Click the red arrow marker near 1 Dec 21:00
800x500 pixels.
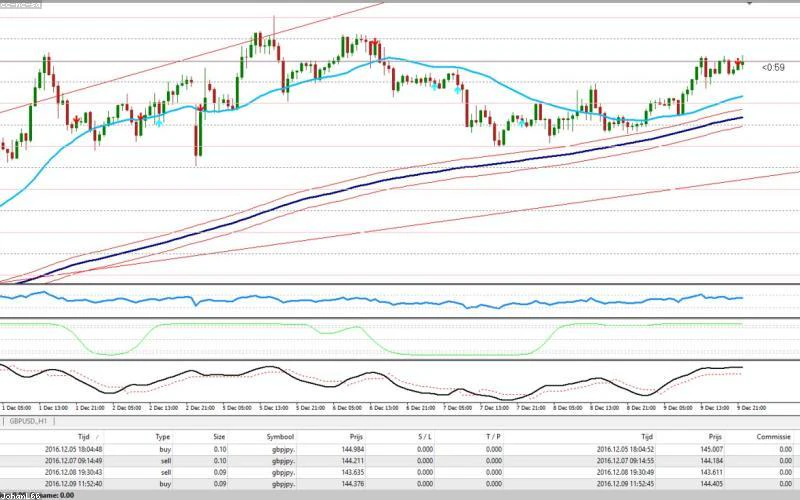coord(77,120)
